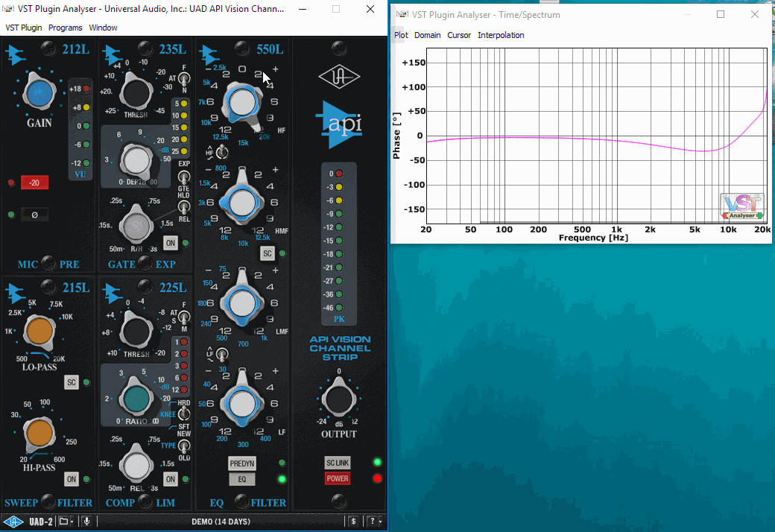Screen dimensions: 775x532
Task: Click the LMF band EQ knob
Action: pos(242,303)
